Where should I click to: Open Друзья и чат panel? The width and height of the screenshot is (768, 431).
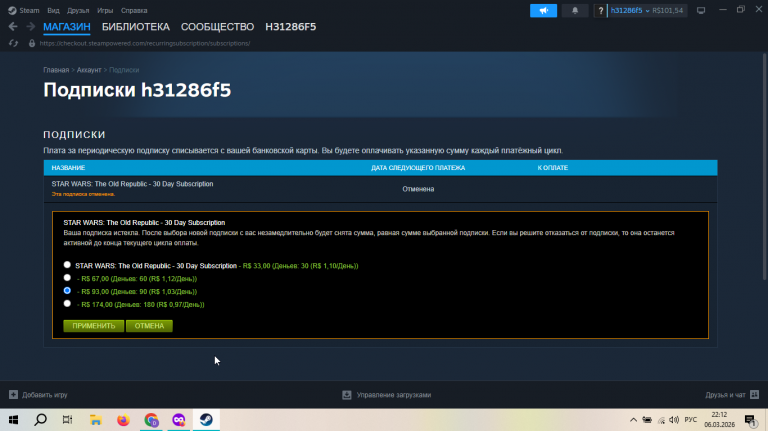[725, 395]
